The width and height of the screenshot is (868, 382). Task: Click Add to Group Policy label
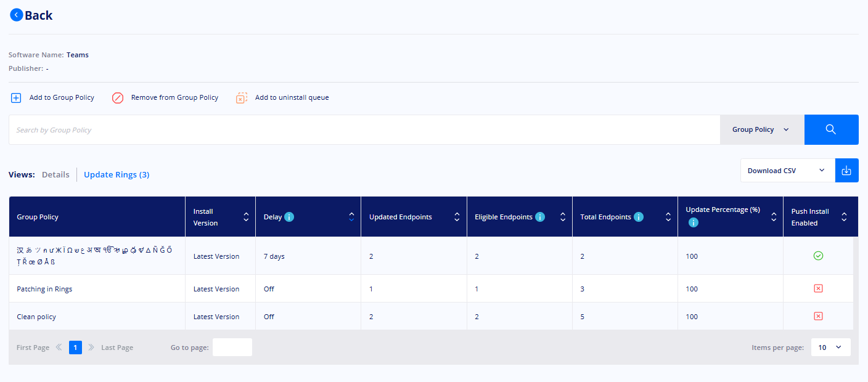point(62,97)
